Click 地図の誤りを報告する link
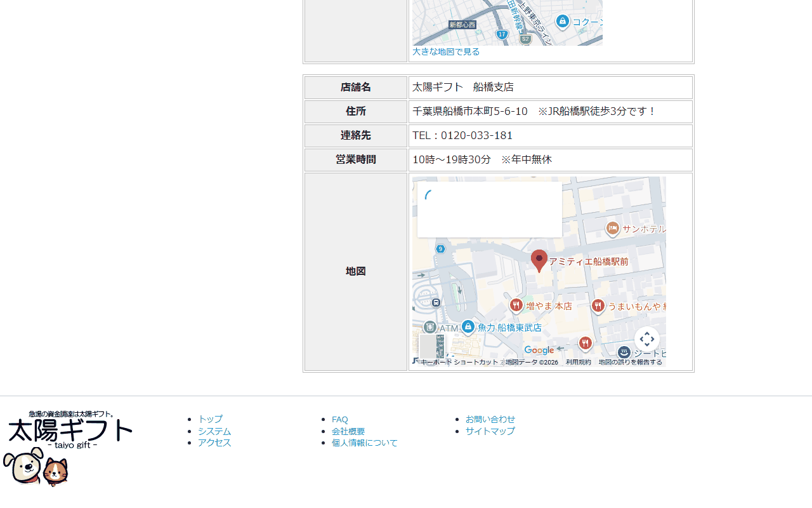Image resolution: width=812 pixels, height=508 pixels. [631, 362]
